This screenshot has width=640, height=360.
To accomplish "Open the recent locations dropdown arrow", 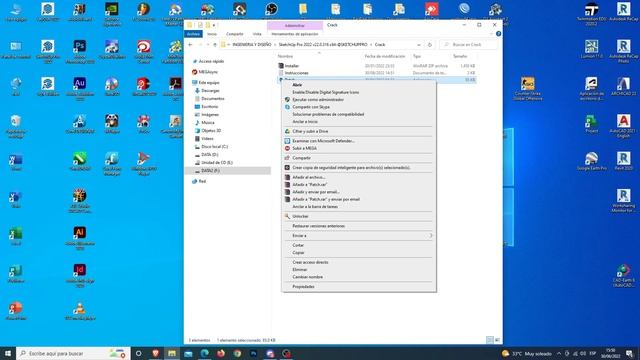I will [208, 44].
